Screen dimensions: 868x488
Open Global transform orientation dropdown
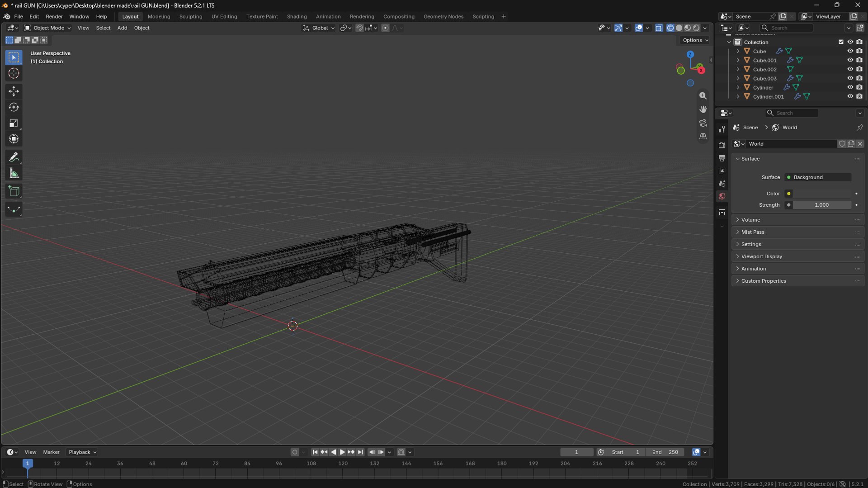click(319, 28)
